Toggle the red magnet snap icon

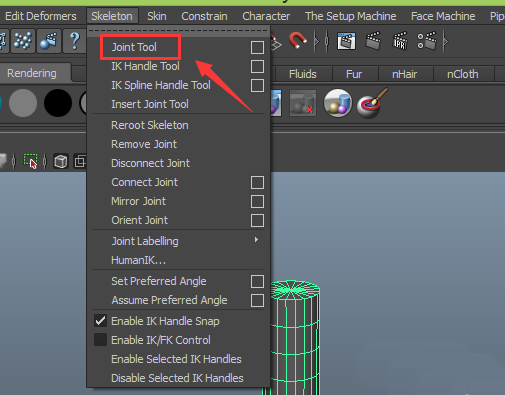pyautogui.click(x=298, y=40)
